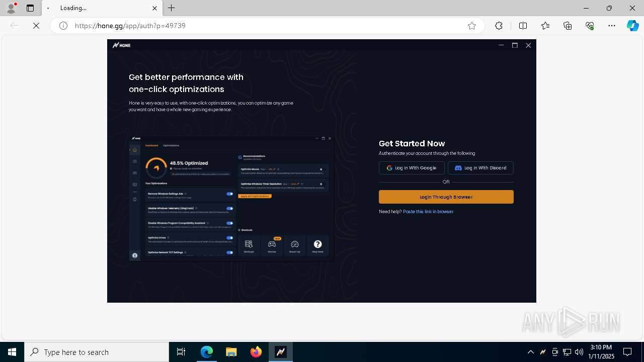This screenshot has height=362, width=644.
Task: Open the Edge Extensions icon
Action: click(499, 26)
